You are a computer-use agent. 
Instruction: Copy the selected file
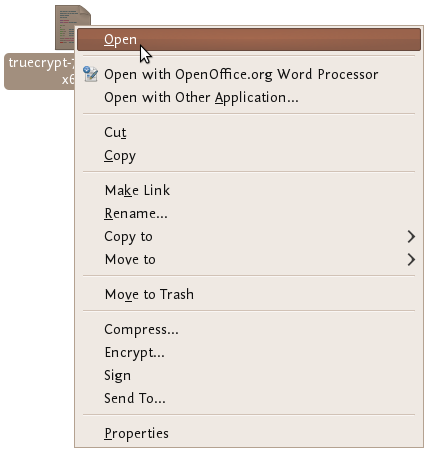tap(249, 156)
